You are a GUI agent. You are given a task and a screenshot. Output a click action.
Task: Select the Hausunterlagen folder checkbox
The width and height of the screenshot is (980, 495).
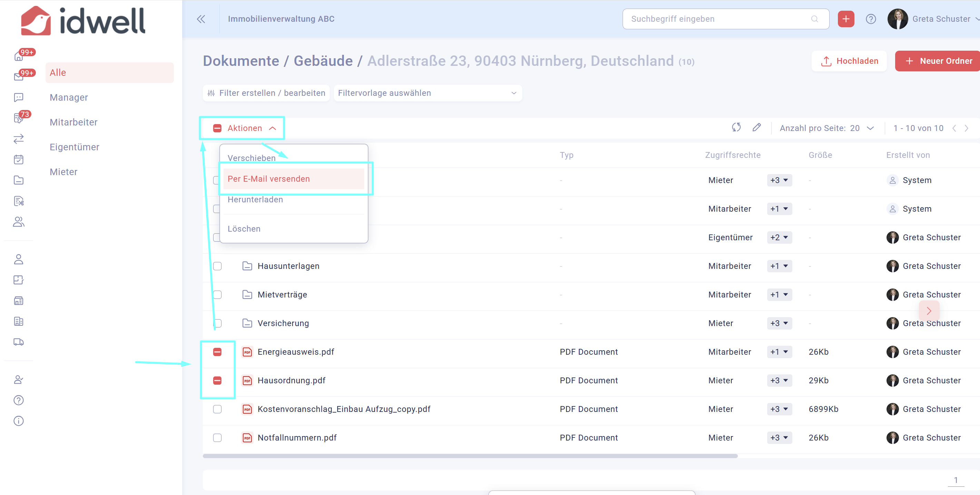point(217,266)
